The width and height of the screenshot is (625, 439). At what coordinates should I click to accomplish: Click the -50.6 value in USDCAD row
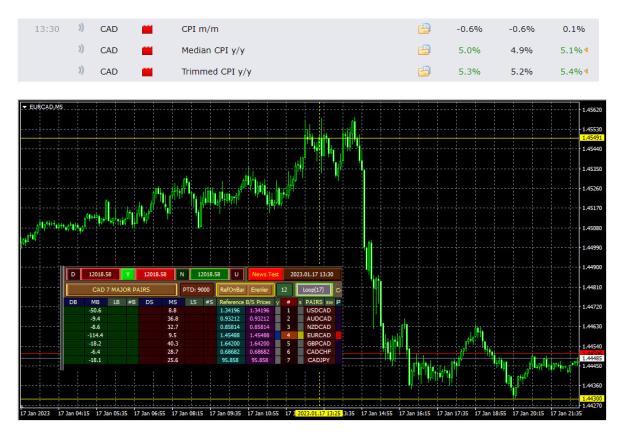[x=96, y=310]
